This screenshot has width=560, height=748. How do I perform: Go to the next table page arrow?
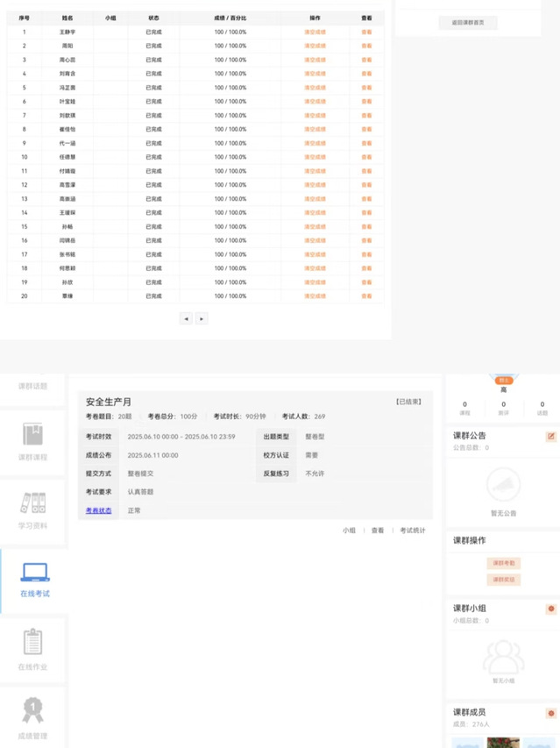click(x=202, y=319)
